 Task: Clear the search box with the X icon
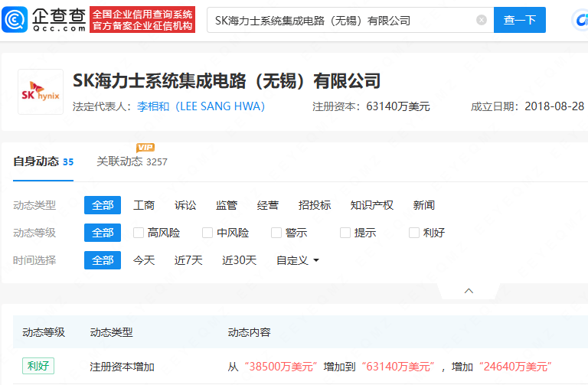482,20
